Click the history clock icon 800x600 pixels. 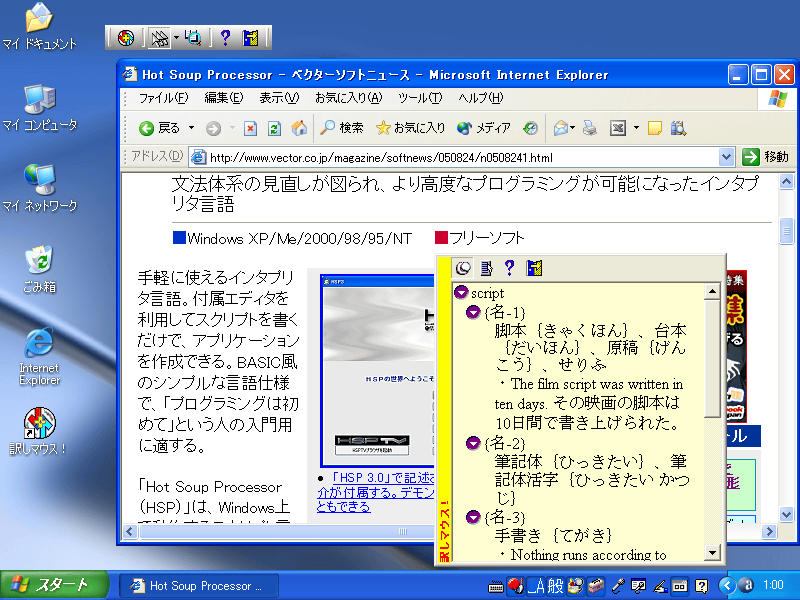(531, 128)
